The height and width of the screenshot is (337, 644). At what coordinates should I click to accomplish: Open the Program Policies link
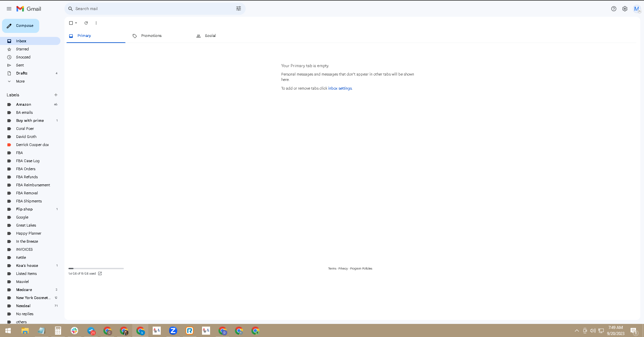coord(361,269)
